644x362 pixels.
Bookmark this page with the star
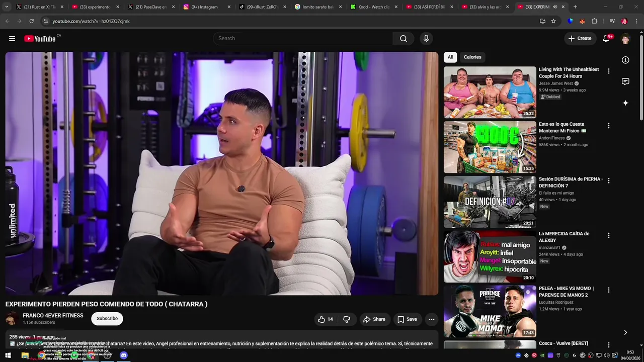(553, 21)
